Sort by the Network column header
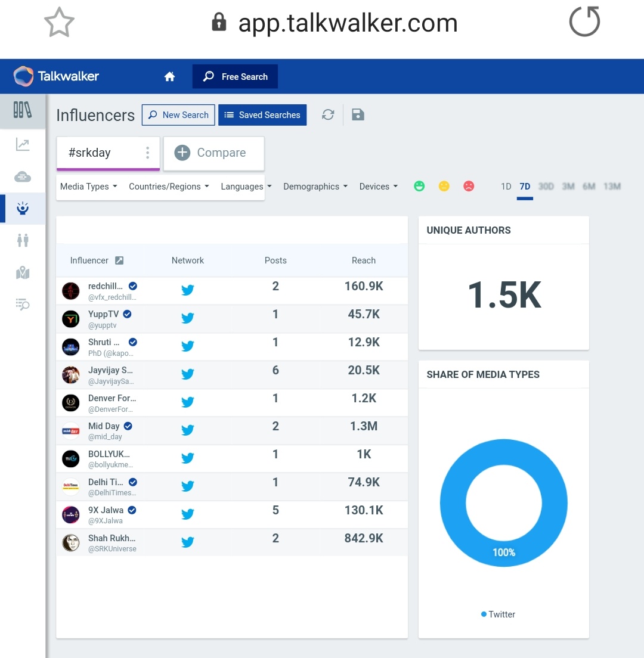The width and height of the screenshot is (644, 658). 188,260
